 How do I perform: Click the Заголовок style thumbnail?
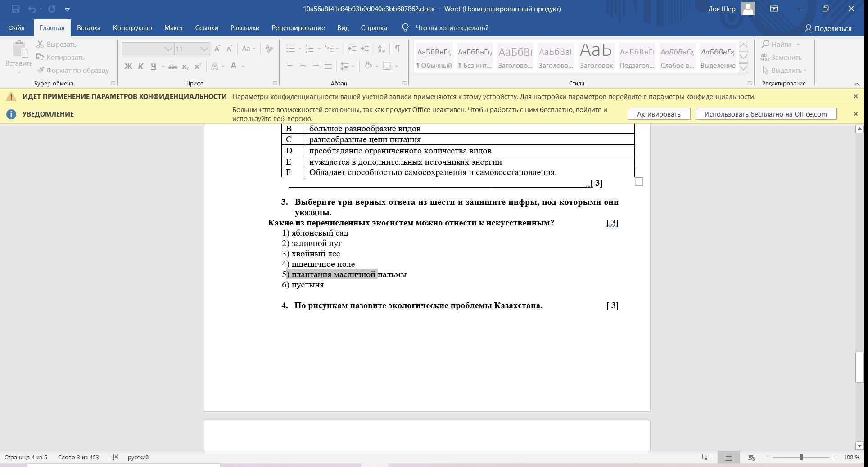596,57
